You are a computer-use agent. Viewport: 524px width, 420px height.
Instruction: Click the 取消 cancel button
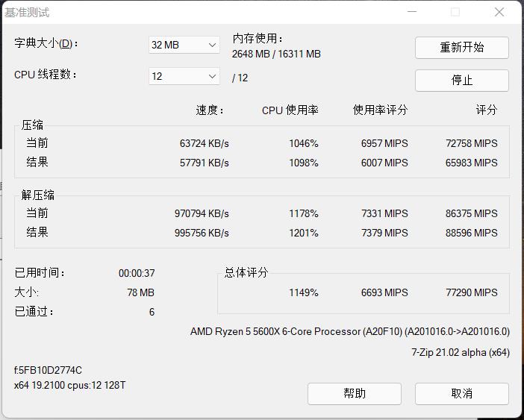[462, 394]
